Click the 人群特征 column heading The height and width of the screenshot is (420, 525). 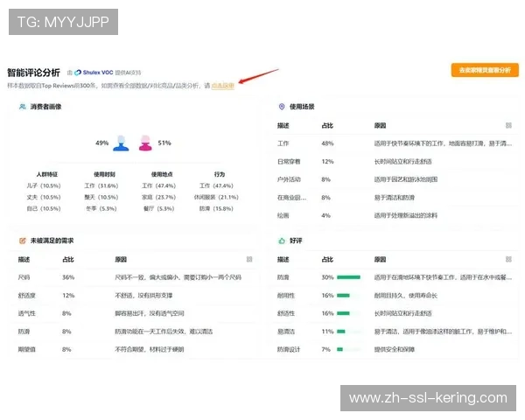coord(47,174)
